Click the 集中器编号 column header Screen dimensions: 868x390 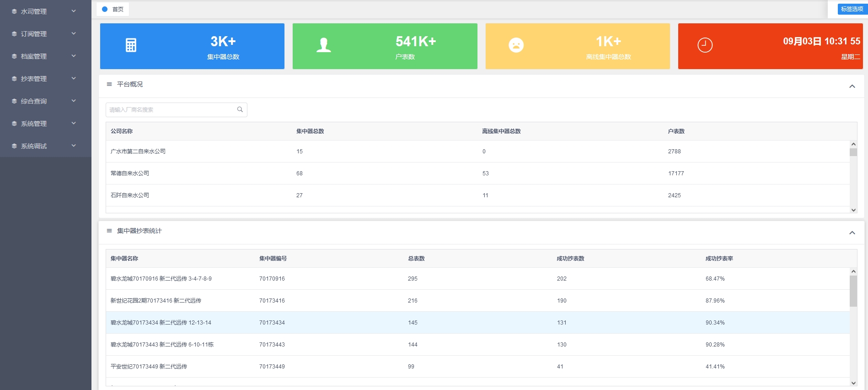pos(273,259)
